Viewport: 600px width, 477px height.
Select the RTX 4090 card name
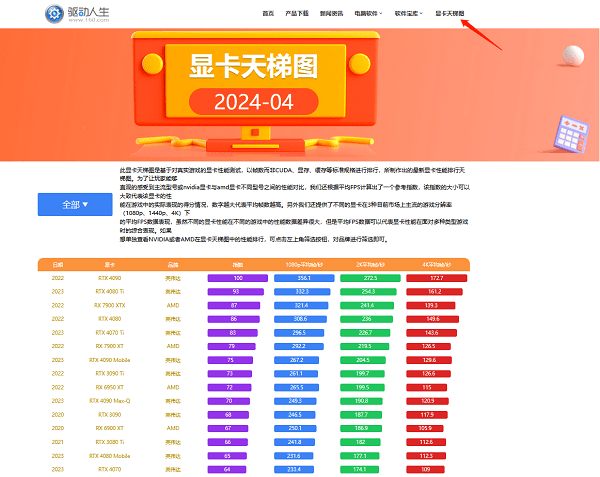click(110, 278)
